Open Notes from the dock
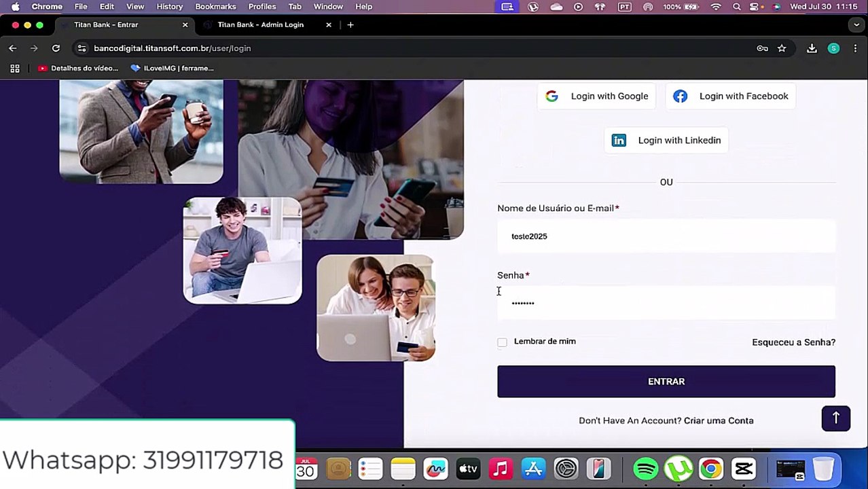This screenshot has width=868, height=489. click(x=403, y=469)
